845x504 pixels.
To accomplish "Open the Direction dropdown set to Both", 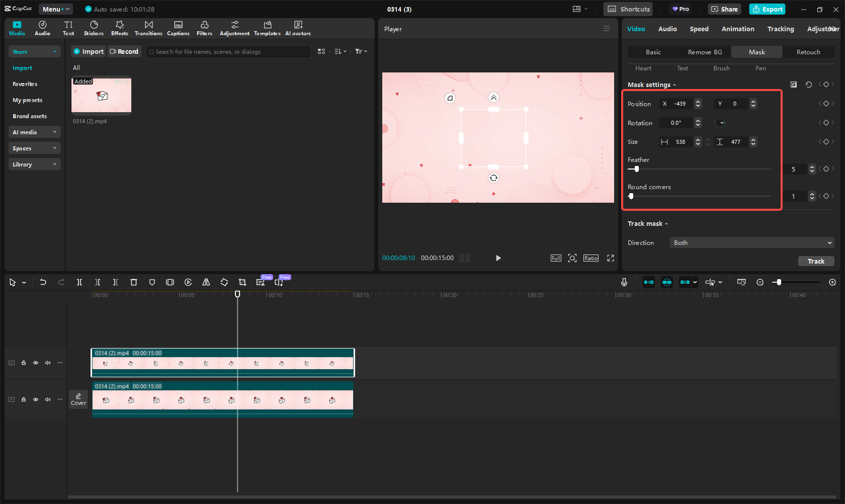I will (752, 243).
